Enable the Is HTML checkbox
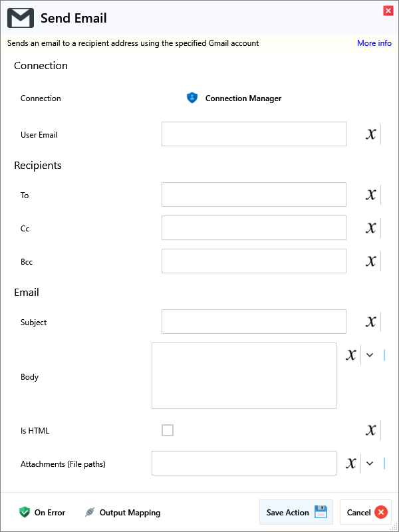The width and height of the screenshot is (399, 532). point(168,430)
